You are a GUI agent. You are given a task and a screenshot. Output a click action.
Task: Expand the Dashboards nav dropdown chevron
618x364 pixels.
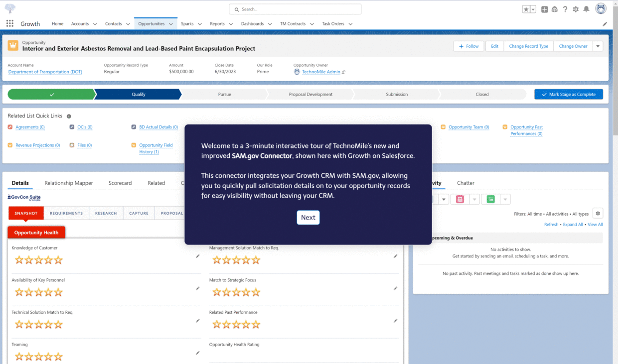[x=270, y=24]
